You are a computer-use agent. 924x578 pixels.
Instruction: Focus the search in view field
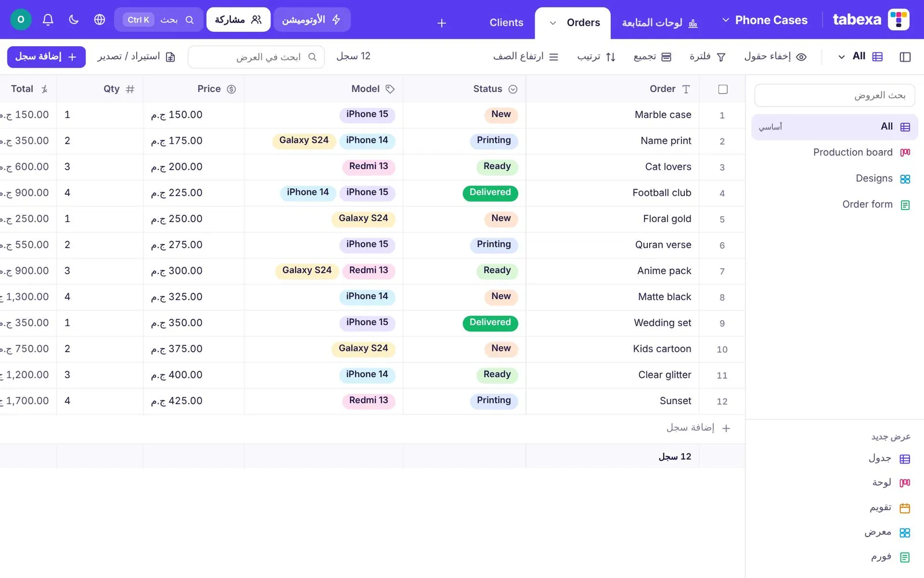coord(256,57)
